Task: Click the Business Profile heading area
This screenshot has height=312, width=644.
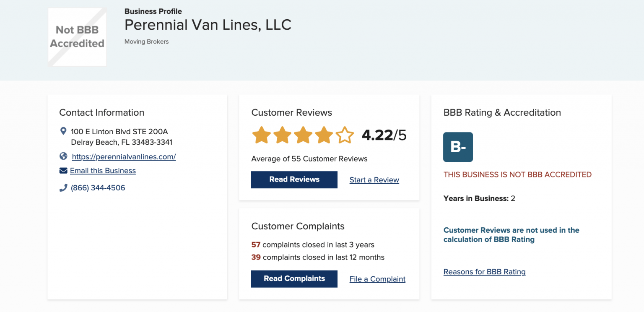Action: 153,11
